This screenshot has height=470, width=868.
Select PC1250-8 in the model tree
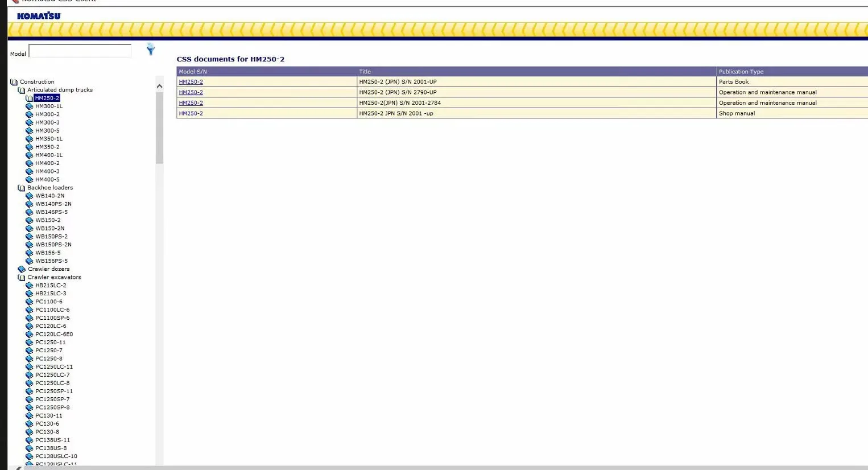pyautogui.click(x=49, y=359)
